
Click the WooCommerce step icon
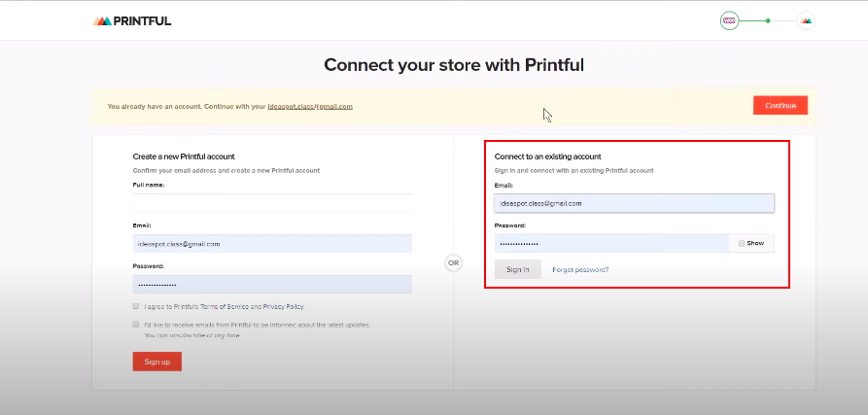point(728,20)
